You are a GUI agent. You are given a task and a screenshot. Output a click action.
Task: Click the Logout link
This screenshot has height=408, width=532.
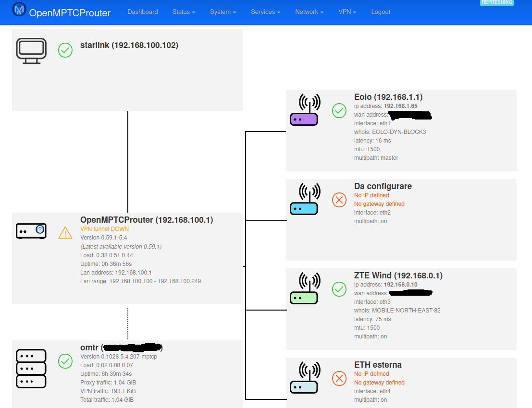(x=381, y=12)
